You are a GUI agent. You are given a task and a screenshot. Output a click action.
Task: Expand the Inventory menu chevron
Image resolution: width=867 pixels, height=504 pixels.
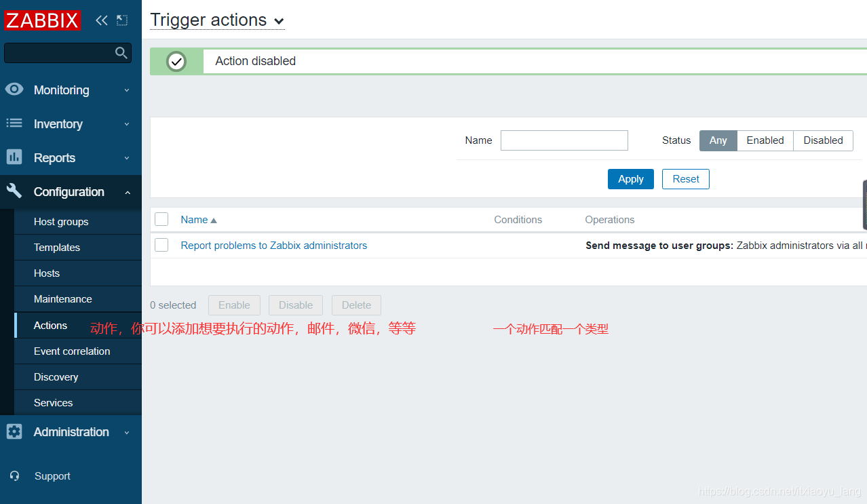pyautogui.click(x=127, y=124)
